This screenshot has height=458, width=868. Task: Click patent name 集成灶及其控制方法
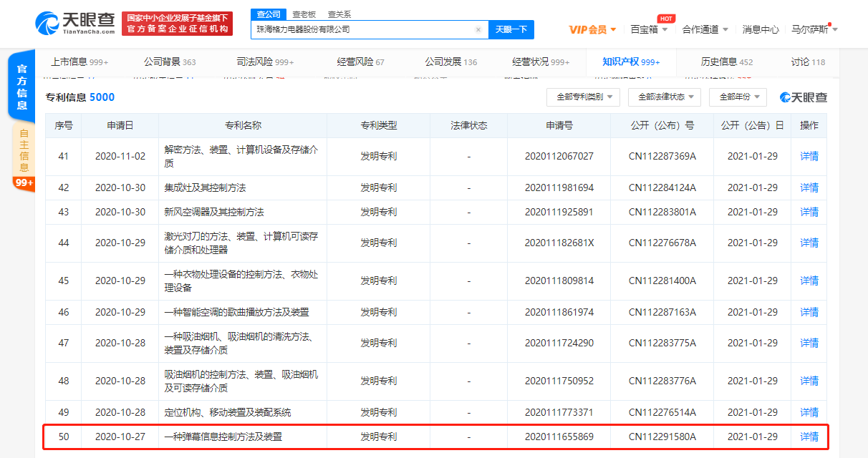coord(205,187)
